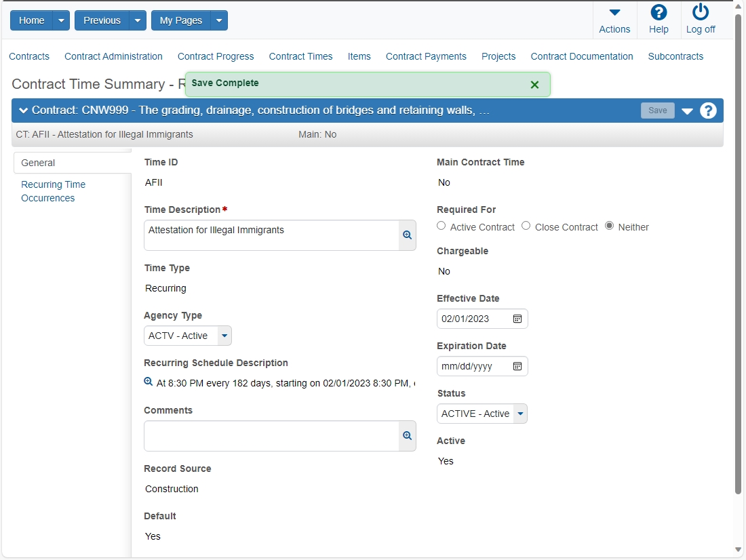Collapse the Contract CNW999 header chevron

[x=23, y=111]
